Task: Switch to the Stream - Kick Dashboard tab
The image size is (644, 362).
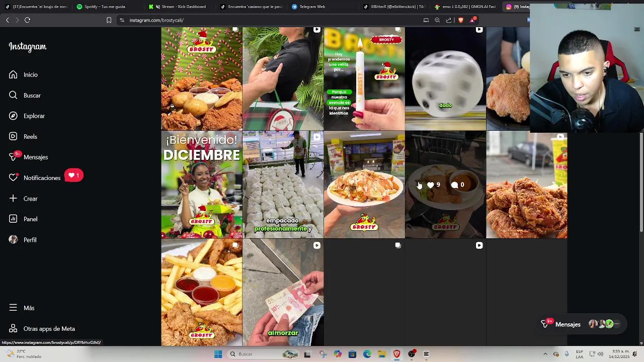Action: tap(180, 7)
